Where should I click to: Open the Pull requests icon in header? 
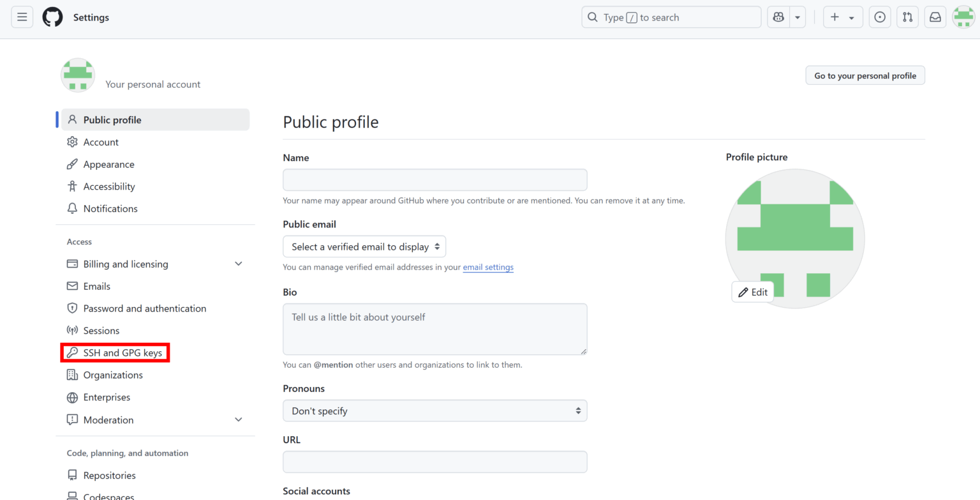coord(907,17)
